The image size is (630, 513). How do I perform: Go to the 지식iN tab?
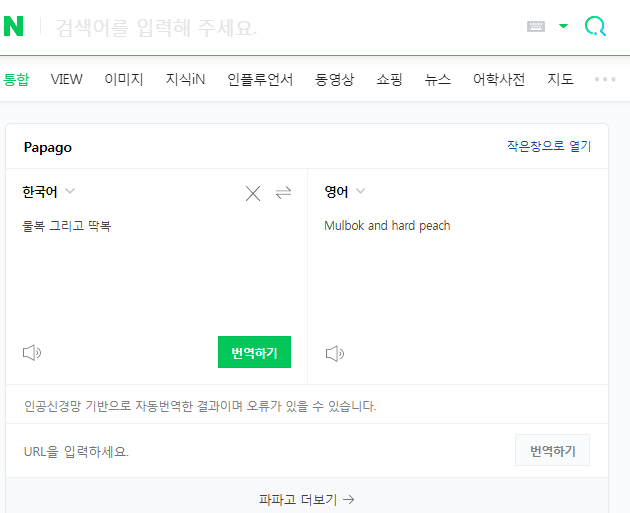(185, 79)
